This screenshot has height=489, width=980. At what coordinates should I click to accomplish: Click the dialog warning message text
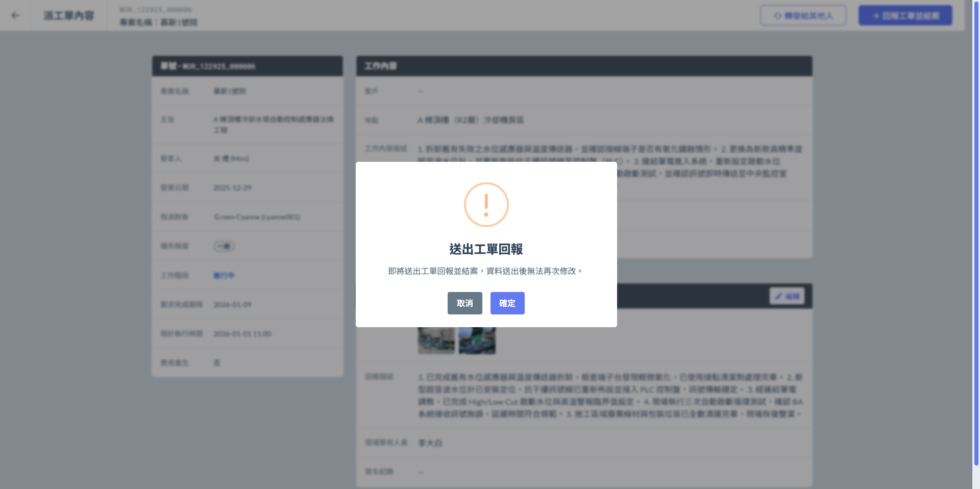[485, 271]
